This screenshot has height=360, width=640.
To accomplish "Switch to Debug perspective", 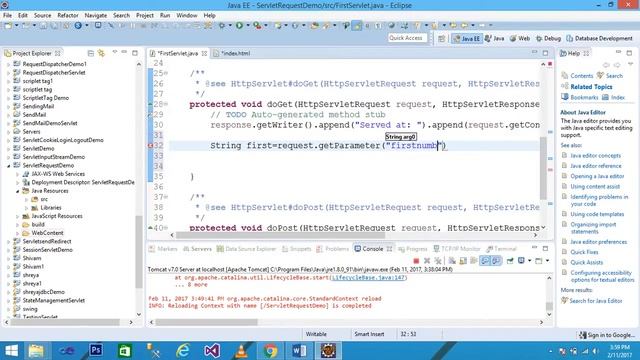I will pos(548,38).
